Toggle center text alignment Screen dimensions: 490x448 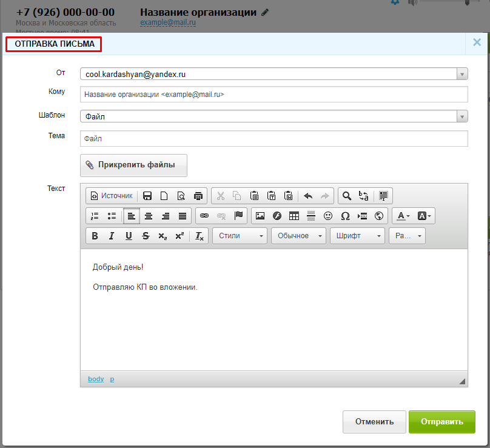tap(149, 216)
